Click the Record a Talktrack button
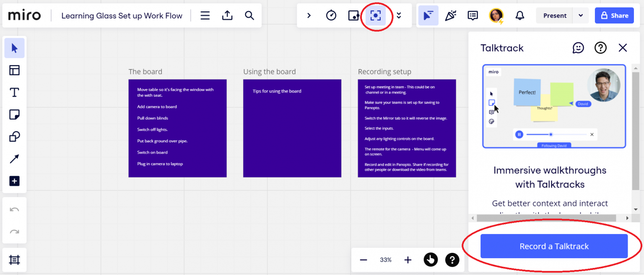 click(x=554, y=246)
